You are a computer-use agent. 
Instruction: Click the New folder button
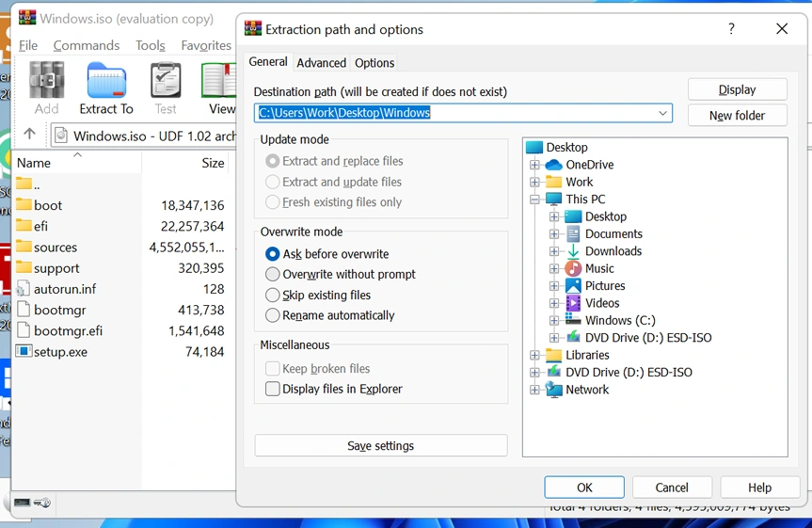click(x=737, y=116)
